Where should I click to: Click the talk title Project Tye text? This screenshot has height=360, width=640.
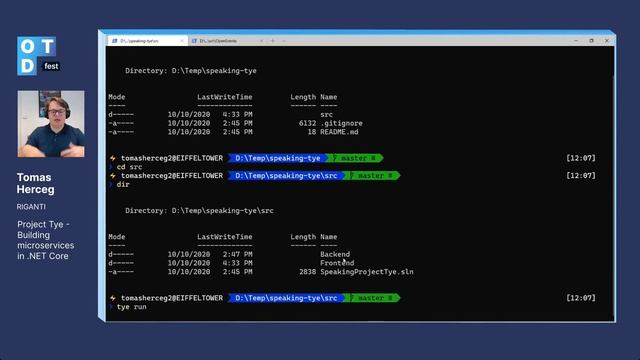pos(46,240)
